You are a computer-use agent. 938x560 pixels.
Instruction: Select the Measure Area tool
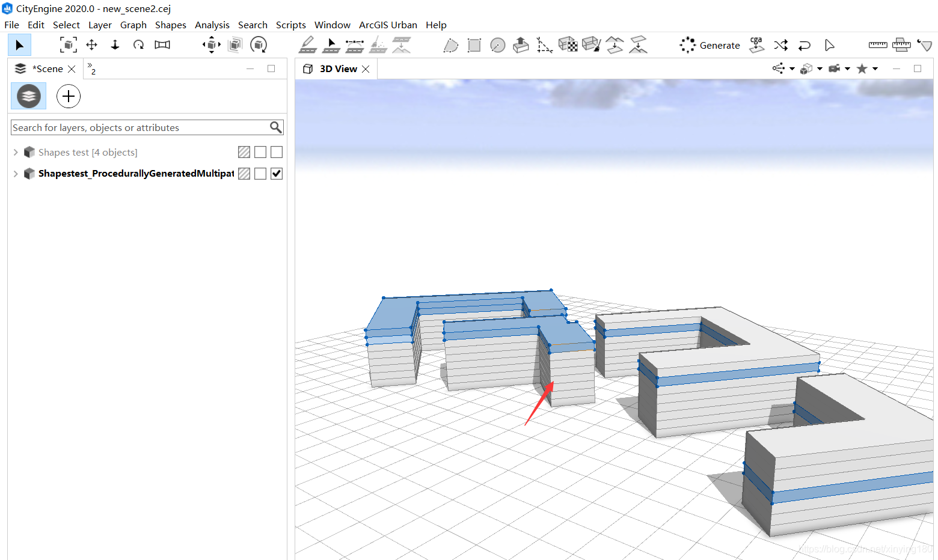click(901, 45)
